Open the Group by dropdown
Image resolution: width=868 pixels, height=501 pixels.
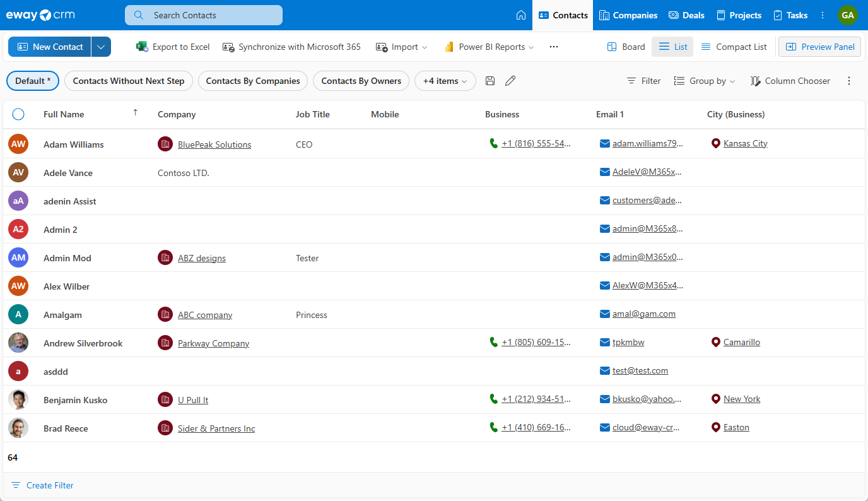coord(705,81)
